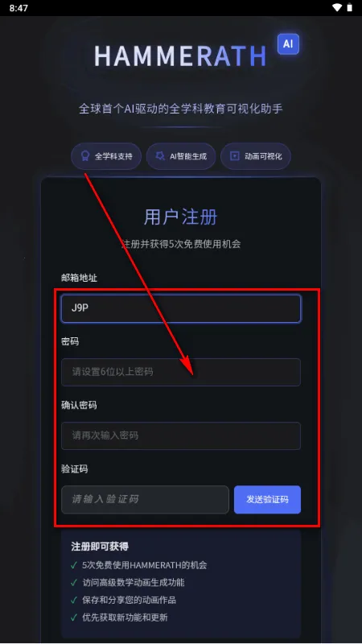This screenshot has height=644, width=362.
Task: Tap checkmark beside 5次免费使用HAMMERATH的机会
Action: 74,565
